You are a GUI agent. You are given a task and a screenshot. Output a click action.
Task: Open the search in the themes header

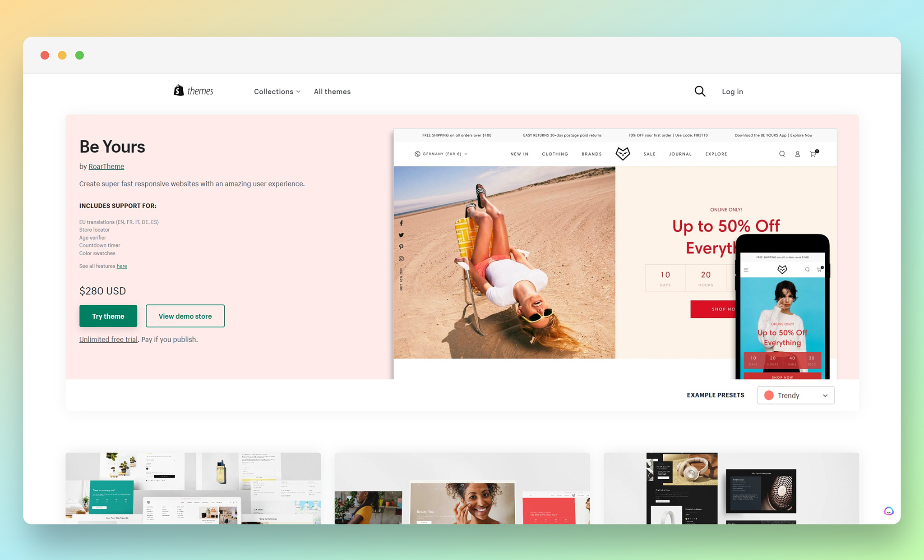click(700, 91)
